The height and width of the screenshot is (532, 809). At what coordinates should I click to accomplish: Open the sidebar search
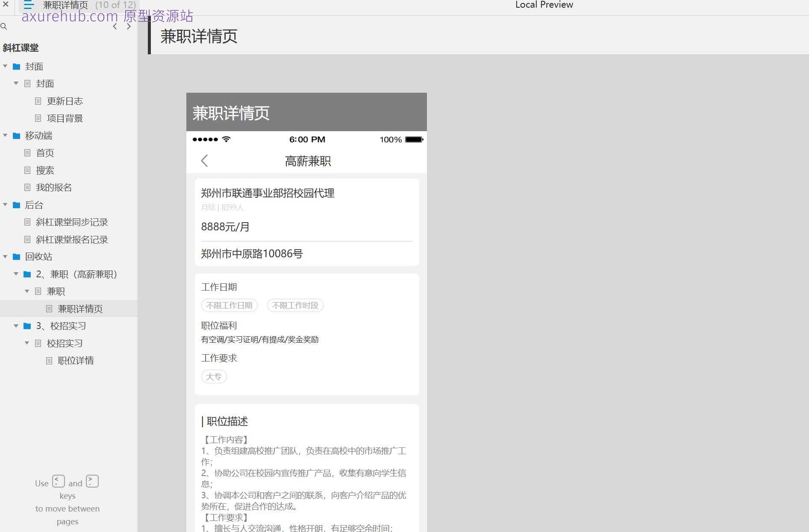pyautogui.click(x=4, y=26)
